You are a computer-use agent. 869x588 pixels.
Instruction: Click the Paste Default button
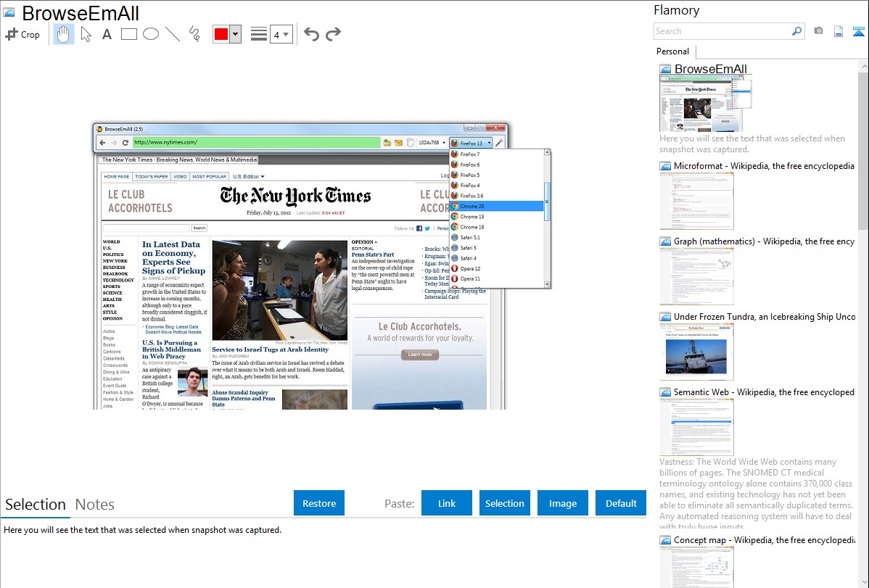coord(621,503)
